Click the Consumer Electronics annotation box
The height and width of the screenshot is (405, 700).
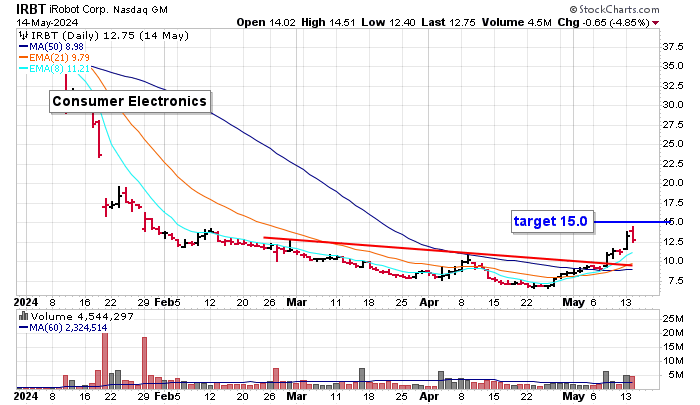130,101
